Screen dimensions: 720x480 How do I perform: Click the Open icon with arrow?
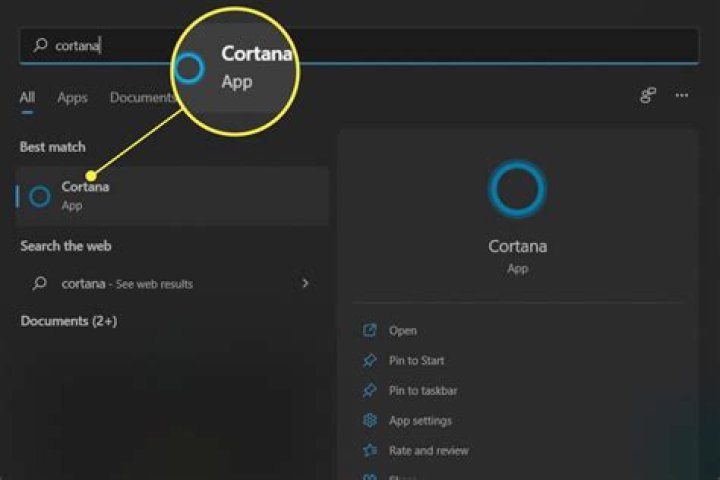pyautogui.click(x=370, y=330)
